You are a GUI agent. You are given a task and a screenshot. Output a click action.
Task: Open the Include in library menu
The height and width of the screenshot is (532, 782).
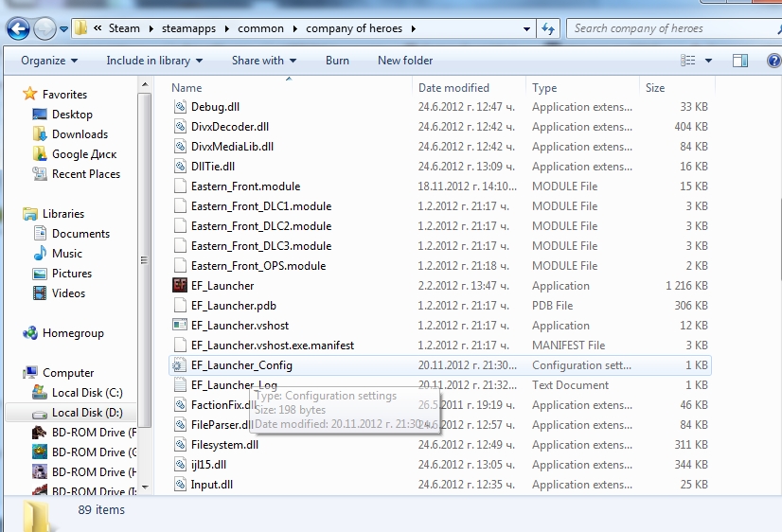(154, 61)
